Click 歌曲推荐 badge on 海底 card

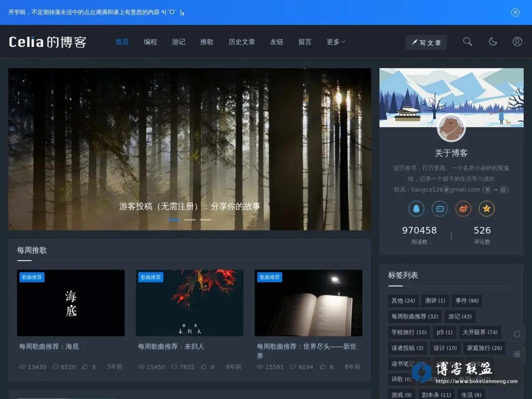click(32, 277)
